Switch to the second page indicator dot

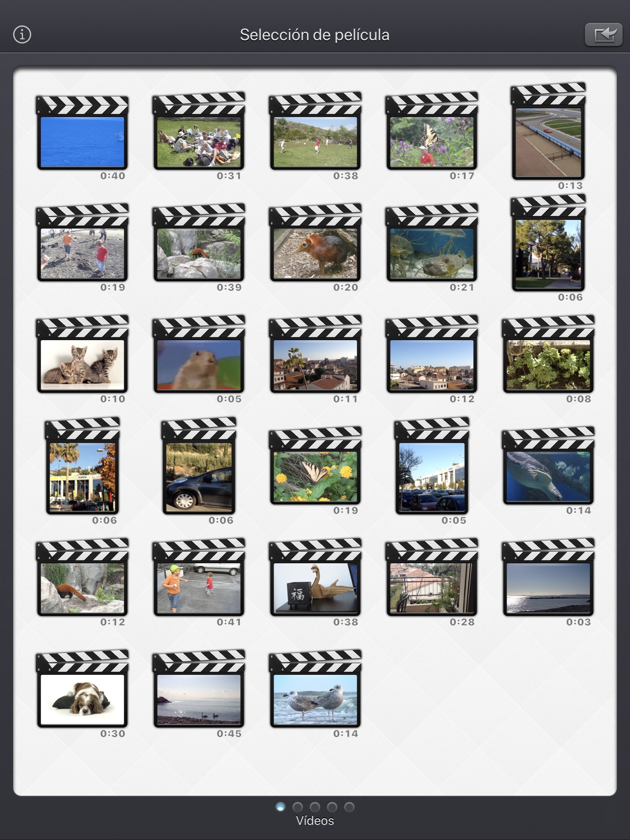298,807
